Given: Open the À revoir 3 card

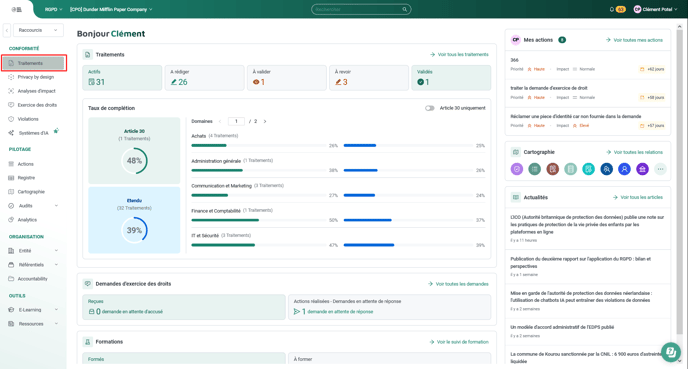Looking at the screenshot, I should click(369, 78).
